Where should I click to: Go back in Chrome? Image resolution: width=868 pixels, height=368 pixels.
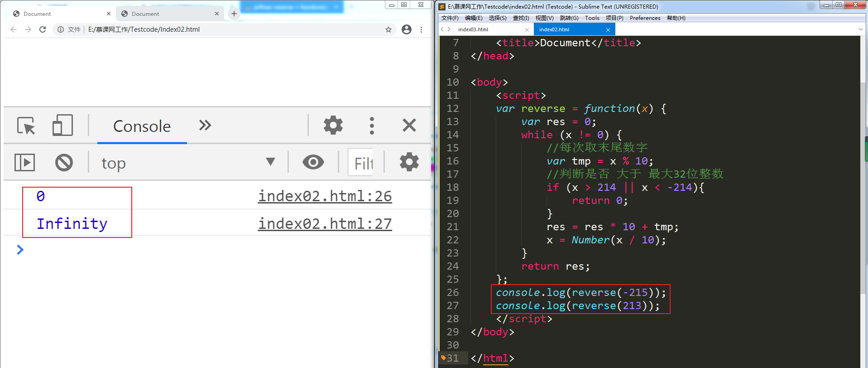click(x=14, y=29)
